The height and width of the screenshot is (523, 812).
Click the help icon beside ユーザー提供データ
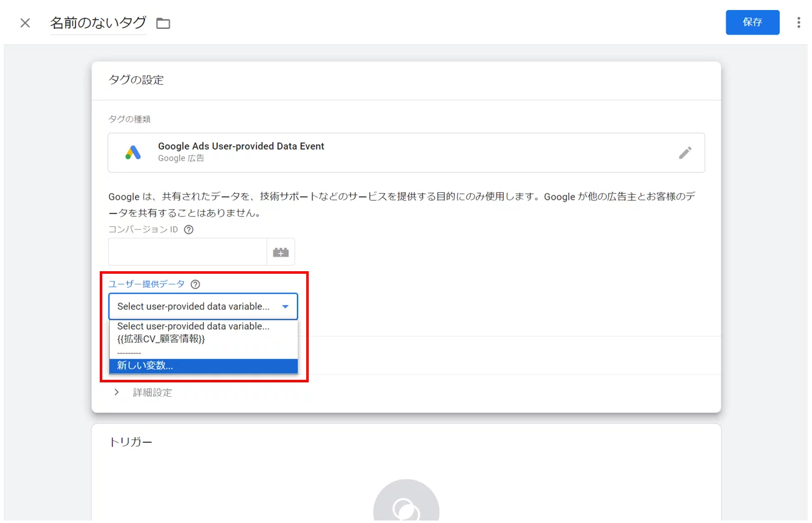tap(195, 284)
